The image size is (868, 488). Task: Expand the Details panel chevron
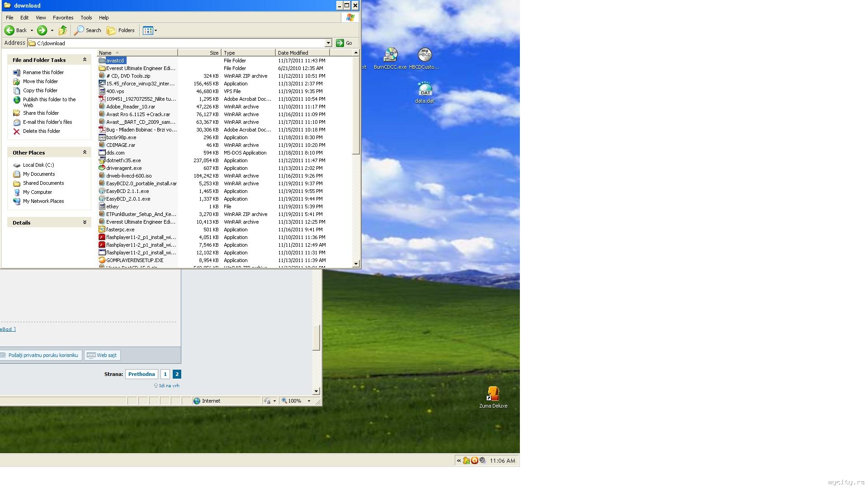[85, 222]
